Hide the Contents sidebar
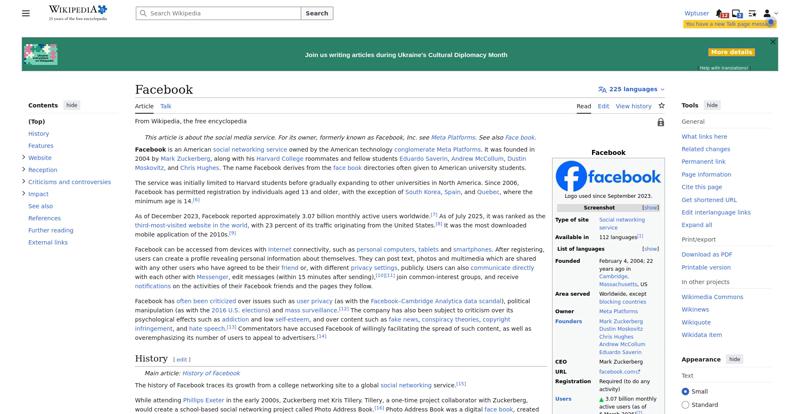Viewport: 800px width, 414px height. point(72,105)
